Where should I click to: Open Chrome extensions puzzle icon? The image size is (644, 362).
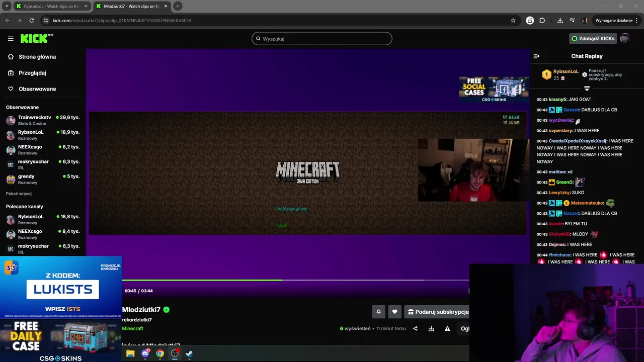[542, 21]
